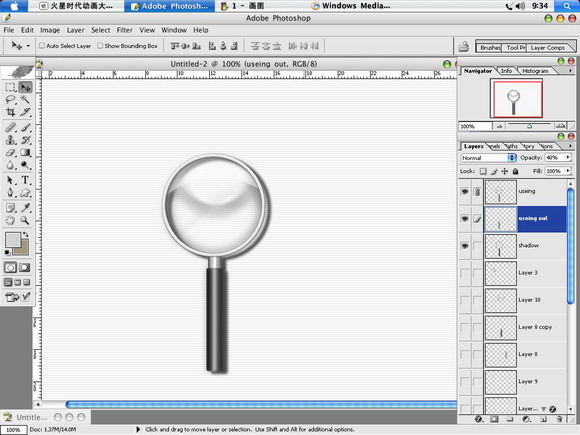Toggle lock transparent pixels
Viewport: 580px width, 435px height.
483,171
